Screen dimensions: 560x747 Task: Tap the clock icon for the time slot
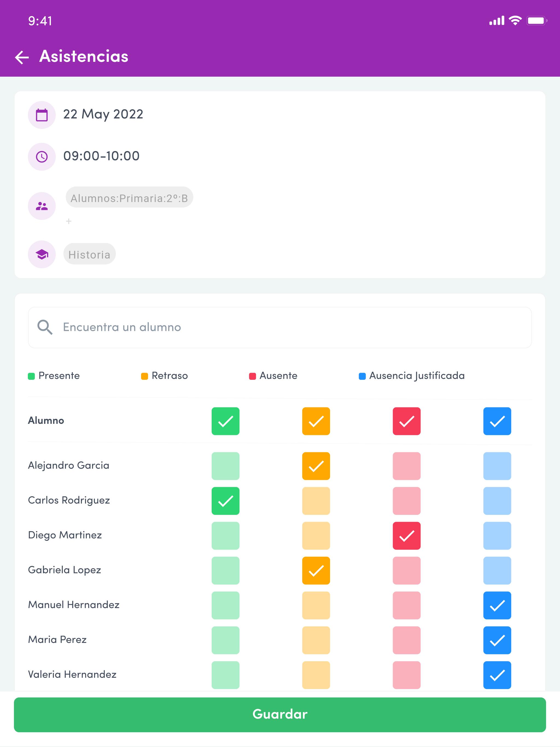click(x=42, y=157)
